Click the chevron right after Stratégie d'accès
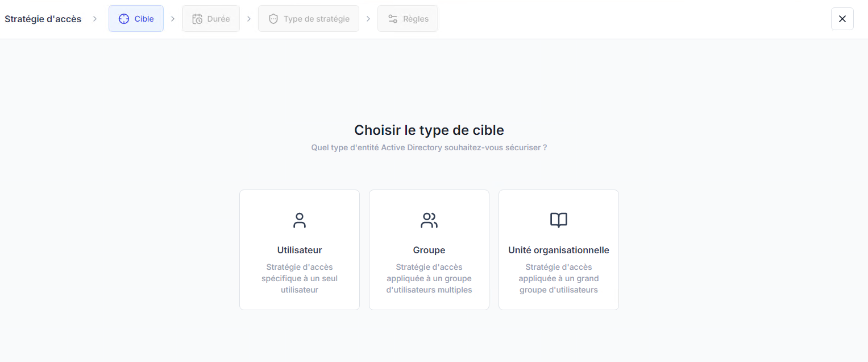 (x=95, y=19)
